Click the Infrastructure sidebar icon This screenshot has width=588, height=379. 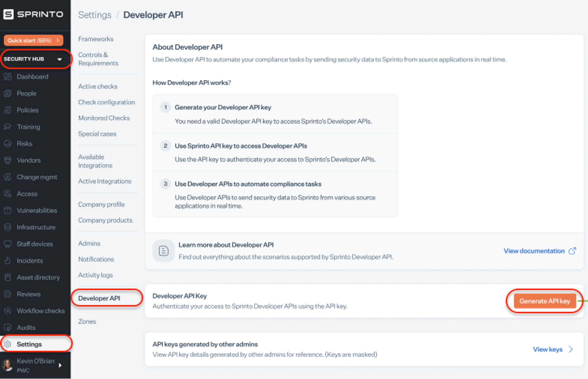8,227
